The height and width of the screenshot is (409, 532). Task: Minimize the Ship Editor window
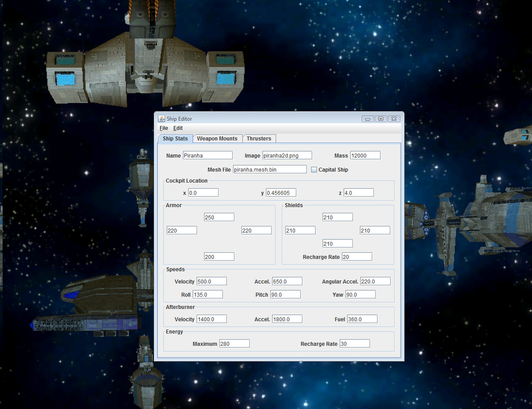[367, 118]
